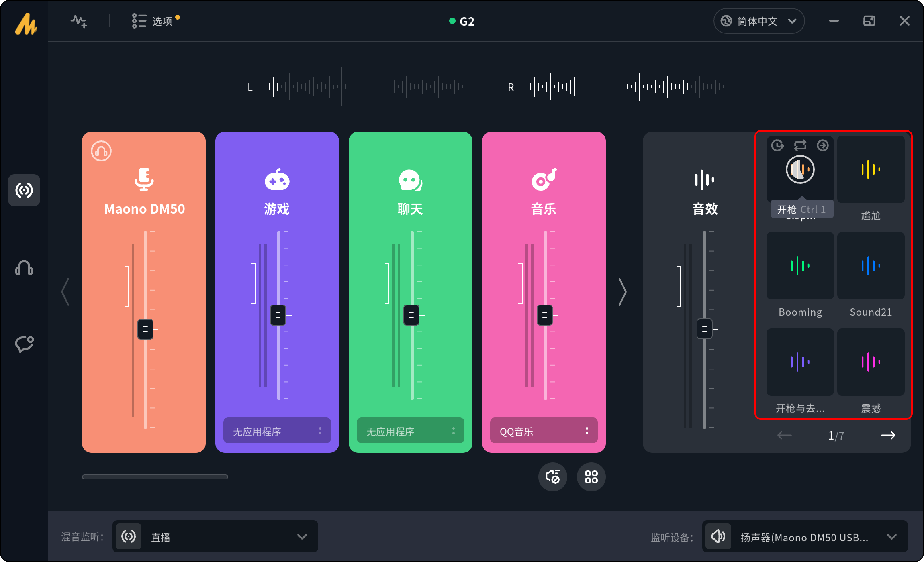Play the Booming sound effect pad
Image resolution: width=924 pixels, height=562 pixels.
coord(800,266)
